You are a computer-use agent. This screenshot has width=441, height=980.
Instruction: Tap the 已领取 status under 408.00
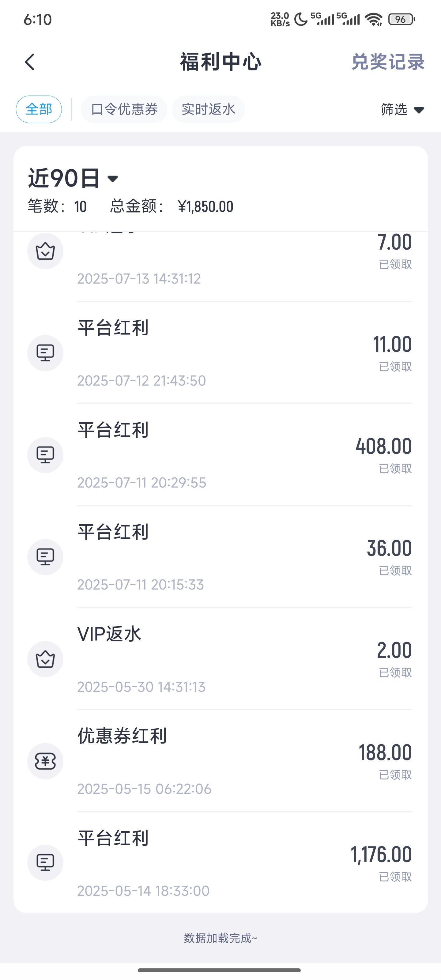click(395, 469)
